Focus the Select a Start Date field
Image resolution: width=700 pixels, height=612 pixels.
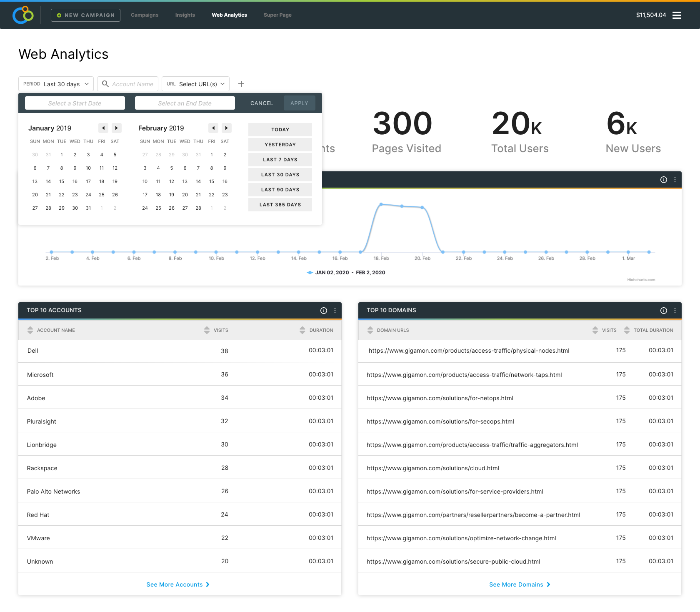point(75,103)
